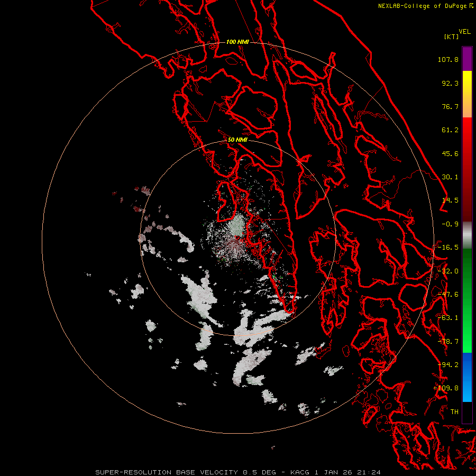Click the -32.0 legend value
The image size is (476, 476).
(448, 271)
